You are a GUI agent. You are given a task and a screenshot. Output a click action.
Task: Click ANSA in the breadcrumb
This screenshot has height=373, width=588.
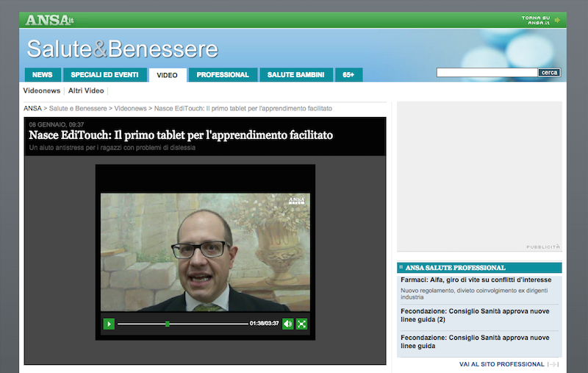[x=32, y=108]
